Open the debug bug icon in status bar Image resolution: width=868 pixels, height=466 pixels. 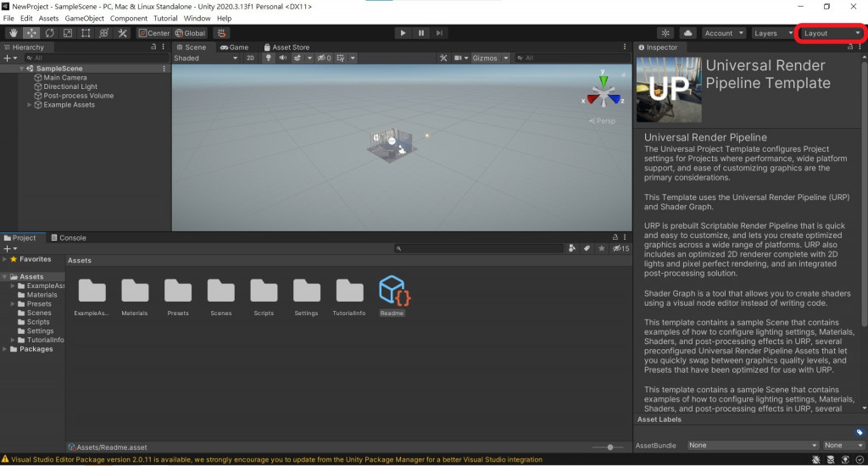tap(816, 459)
